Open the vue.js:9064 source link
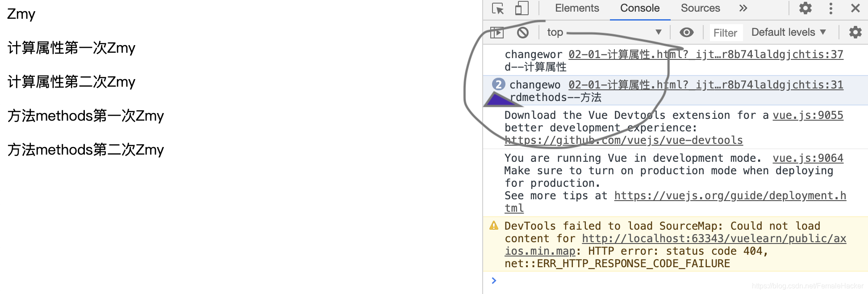The width and height of the screenshot is (868, 294). pyautogui.click(x=808, y=158)
